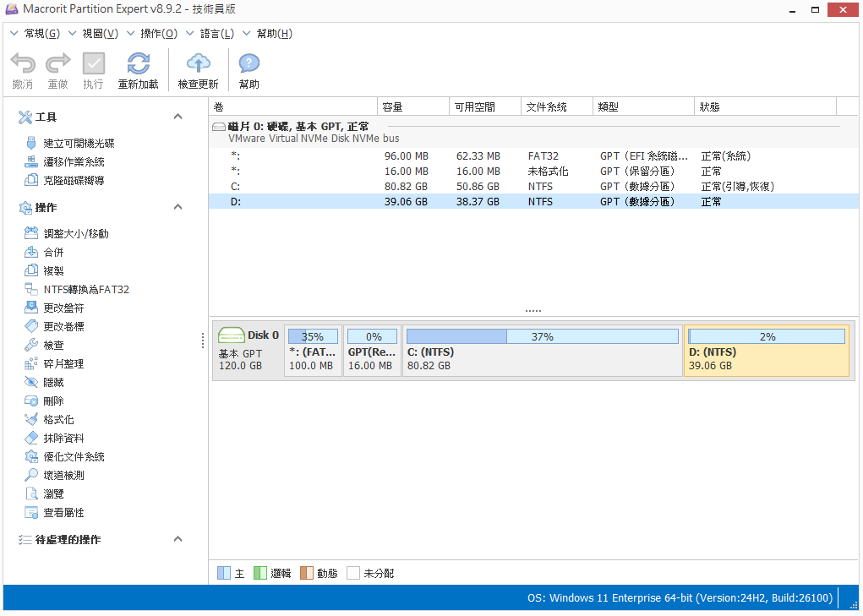Image resolution: width=863 pixels, height=616 pixels.
Task: Click the 未分配 unallocated legend swatch
Action: (353, 573)
